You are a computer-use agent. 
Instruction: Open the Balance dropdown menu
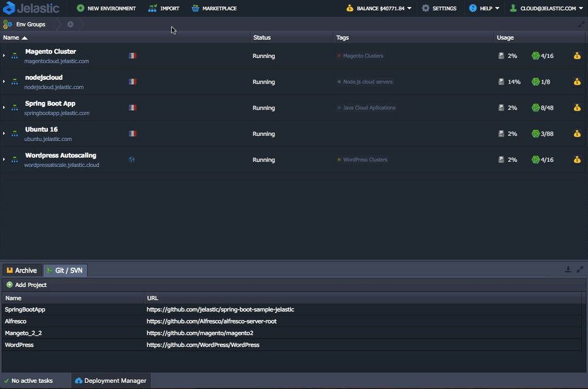(379, 8)
